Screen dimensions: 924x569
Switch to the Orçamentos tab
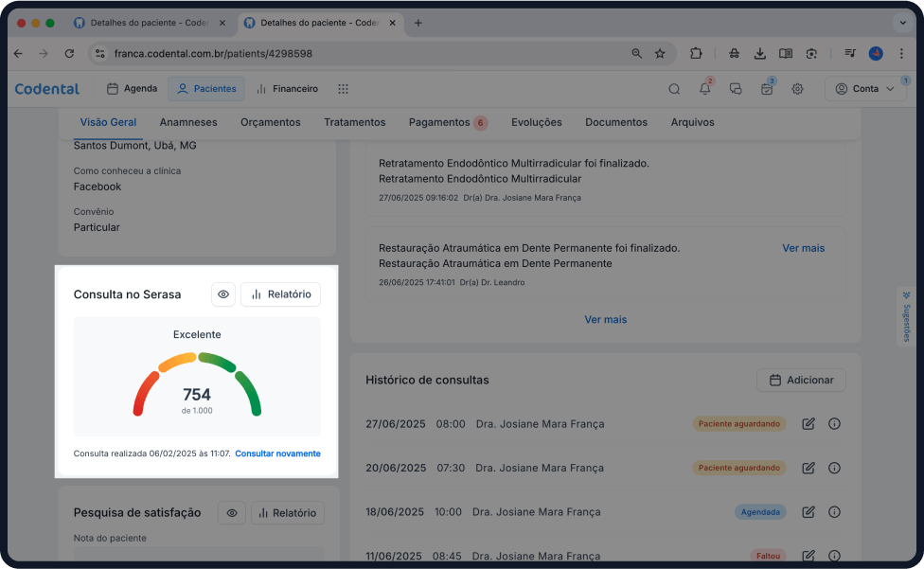click(x=270, y=122)
